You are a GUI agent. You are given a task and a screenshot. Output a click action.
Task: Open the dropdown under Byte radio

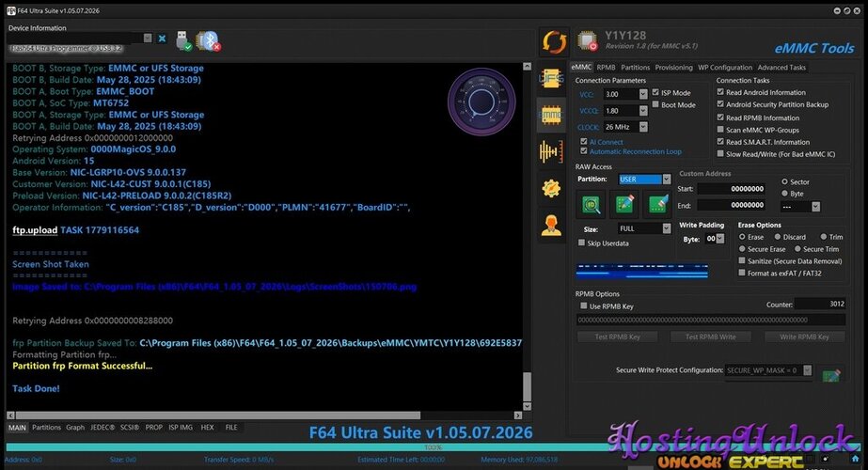[815, 207]
